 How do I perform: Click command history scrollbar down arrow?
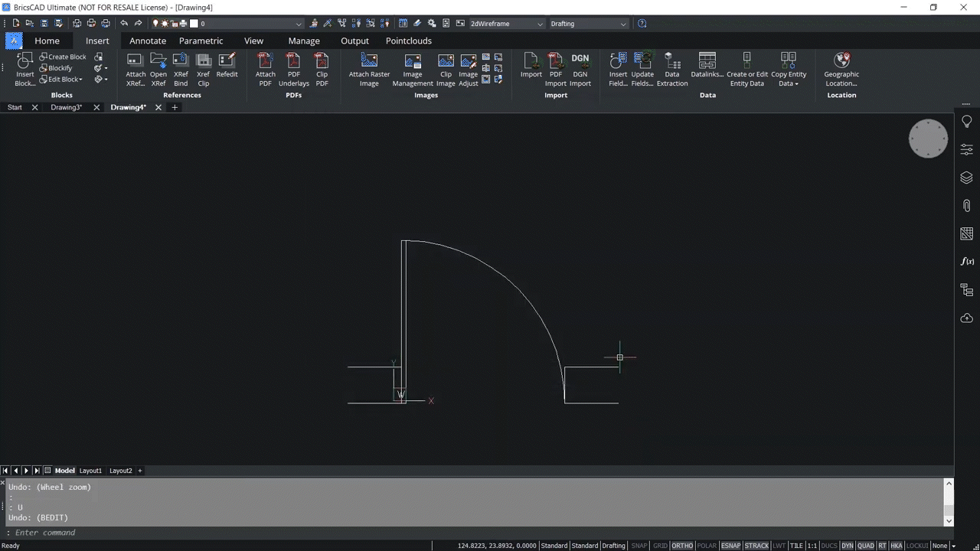949,521
